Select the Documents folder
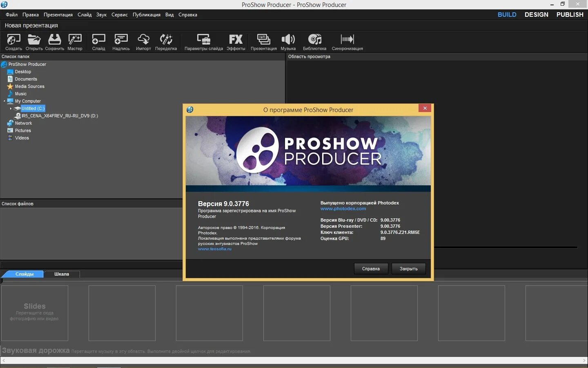The image size is (588, 368). point(26,79)
